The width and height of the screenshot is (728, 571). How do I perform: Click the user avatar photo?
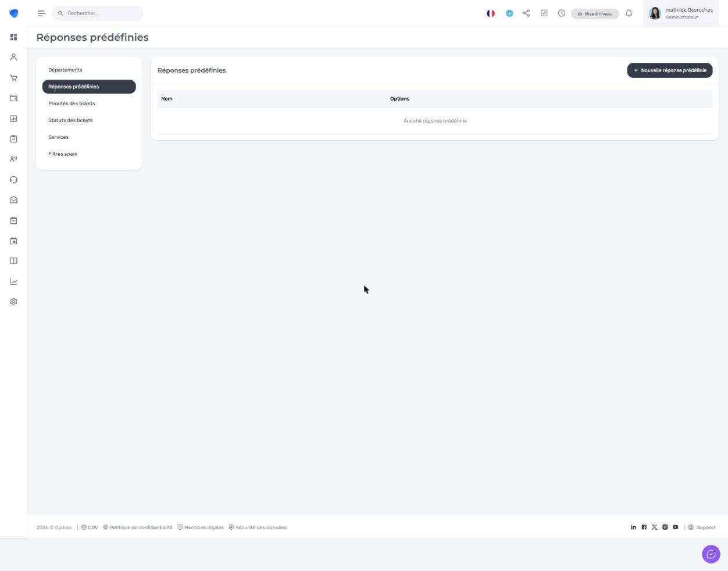pyautogui.click(x=655, y=13)
